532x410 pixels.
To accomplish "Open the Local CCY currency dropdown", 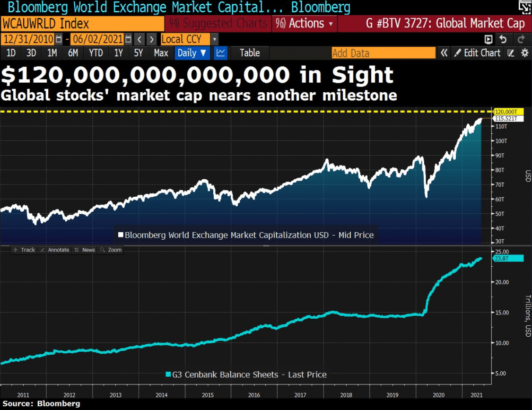I will point(214,39).
